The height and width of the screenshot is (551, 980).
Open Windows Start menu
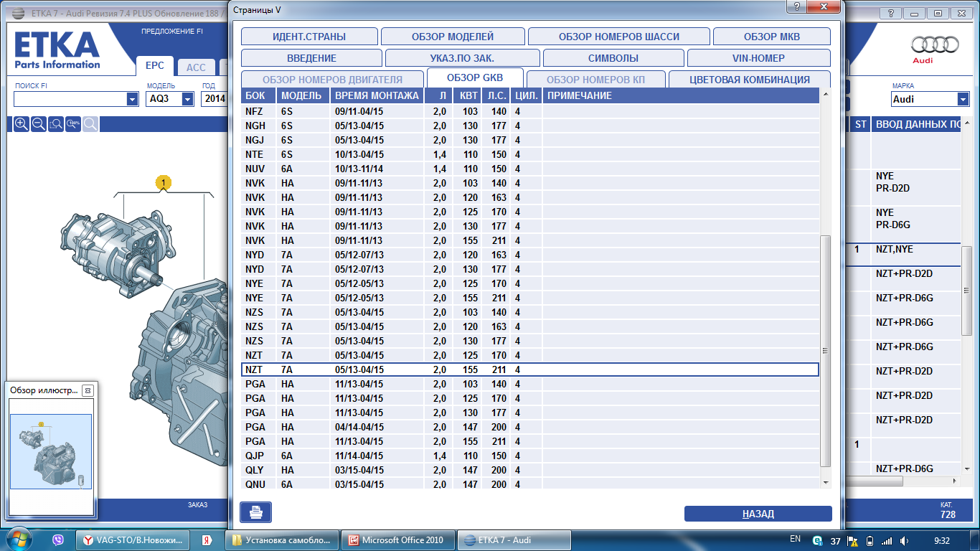18,540
